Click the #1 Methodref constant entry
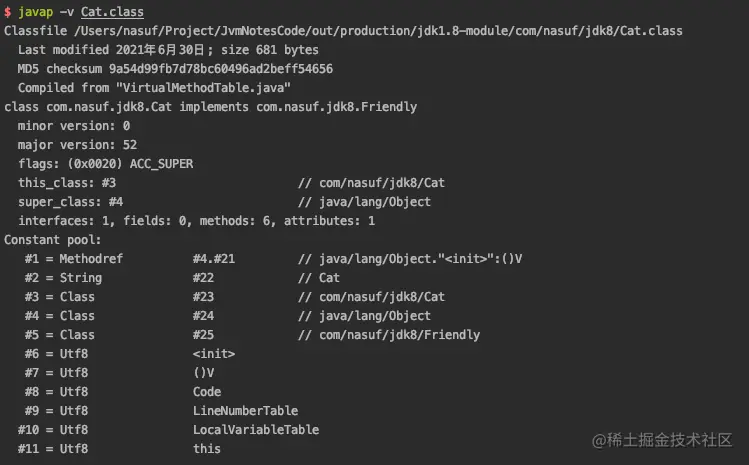 (x=60, y=259)
